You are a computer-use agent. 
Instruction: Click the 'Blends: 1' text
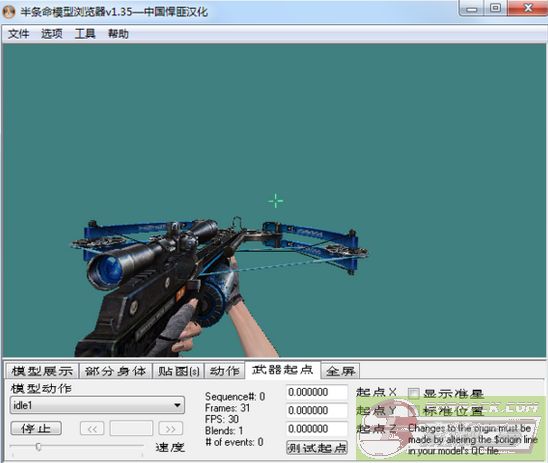(x=224, y=431)
